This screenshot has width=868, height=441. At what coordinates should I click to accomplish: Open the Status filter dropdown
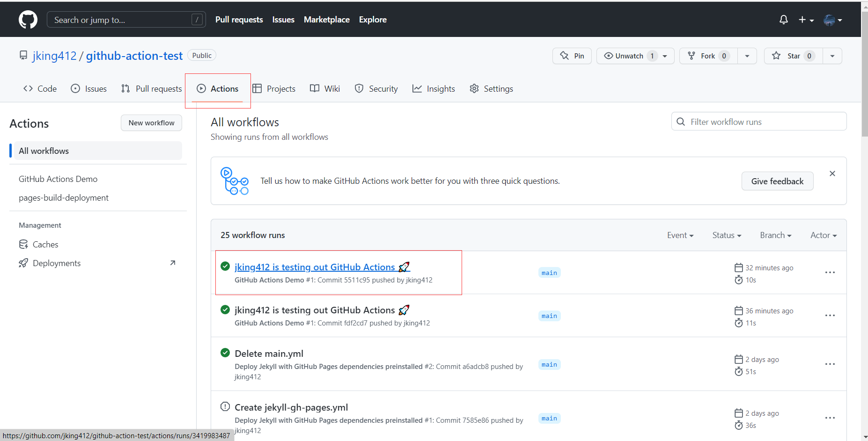pyautogui.click(x=727, y=235)
